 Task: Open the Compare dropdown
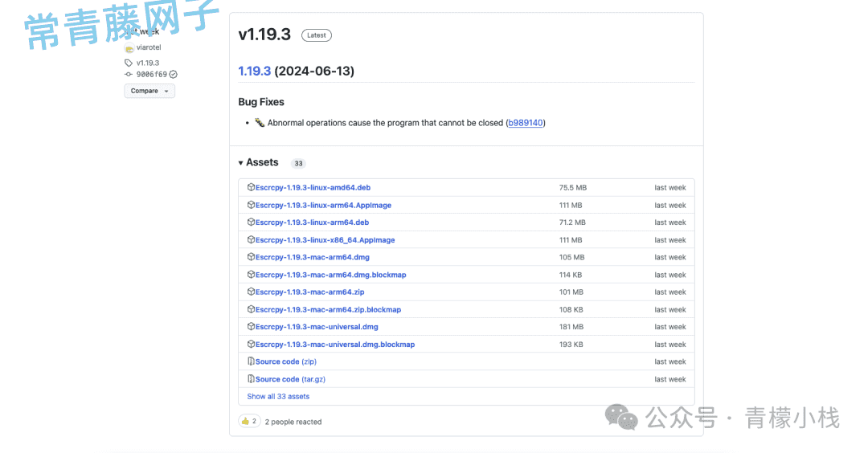click(149, 91)
